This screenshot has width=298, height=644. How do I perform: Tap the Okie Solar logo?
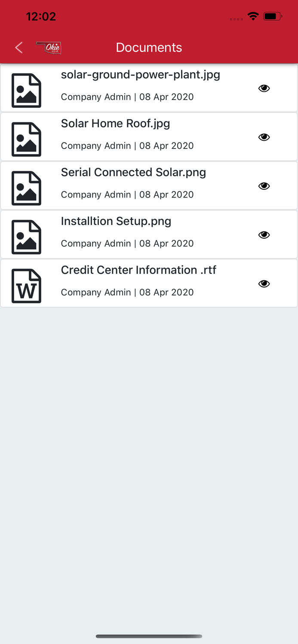click(49, 48)
